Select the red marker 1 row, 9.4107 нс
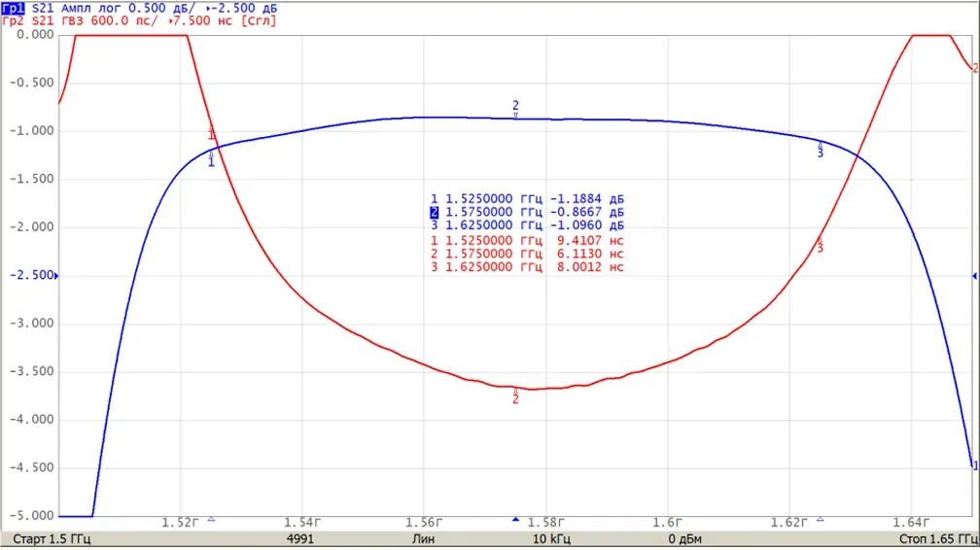 [527, 241]
